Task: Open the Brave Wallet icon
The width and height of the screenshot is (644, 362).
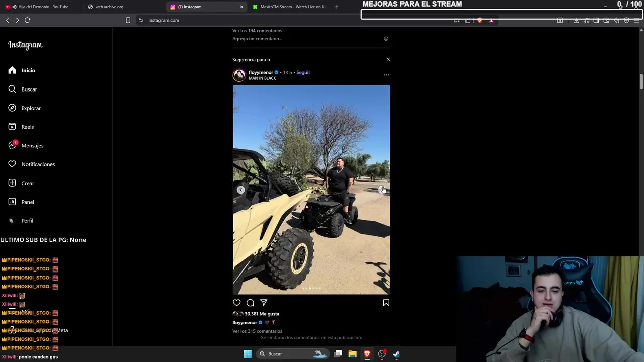Action: [x=606, y=21]
